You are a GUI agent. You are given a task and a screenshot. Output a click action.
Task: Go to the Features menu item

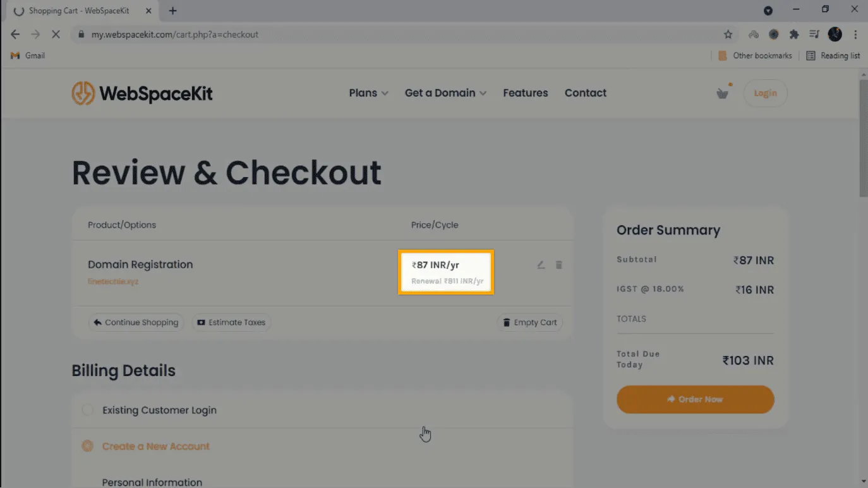pyautogui.click(x=526, y=93)
